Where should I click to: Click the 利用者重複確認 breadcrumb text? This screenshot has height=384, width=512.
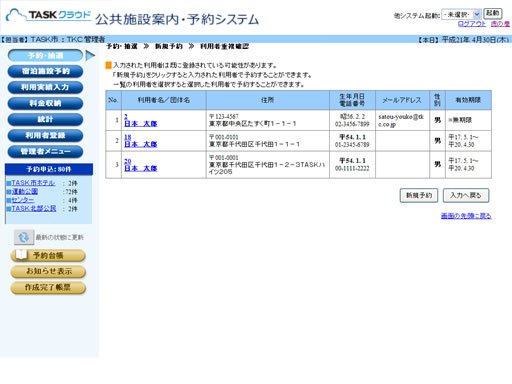[x=224, y=46]
